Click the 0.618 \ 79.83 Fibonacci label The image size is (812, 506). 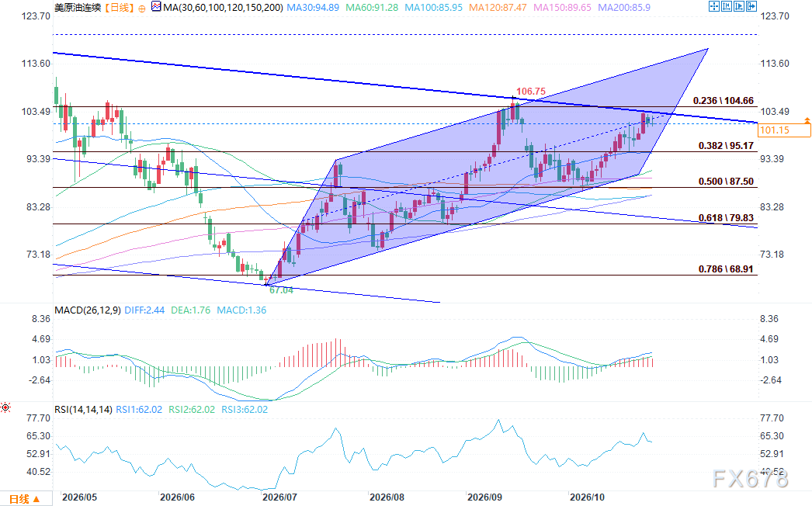click(726, 217)
